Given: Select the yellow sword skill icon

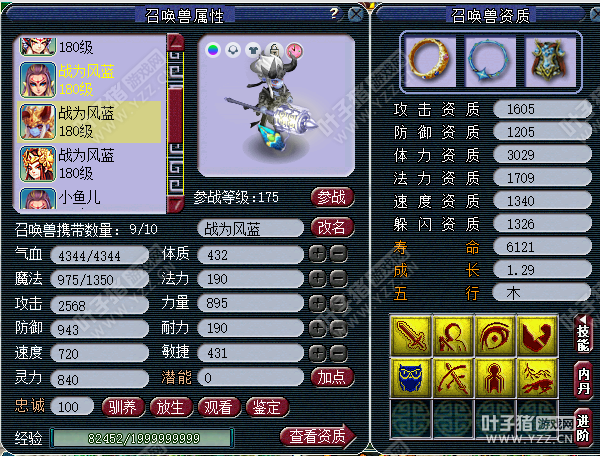Looking at the screenshot, I should pos(411,336).
